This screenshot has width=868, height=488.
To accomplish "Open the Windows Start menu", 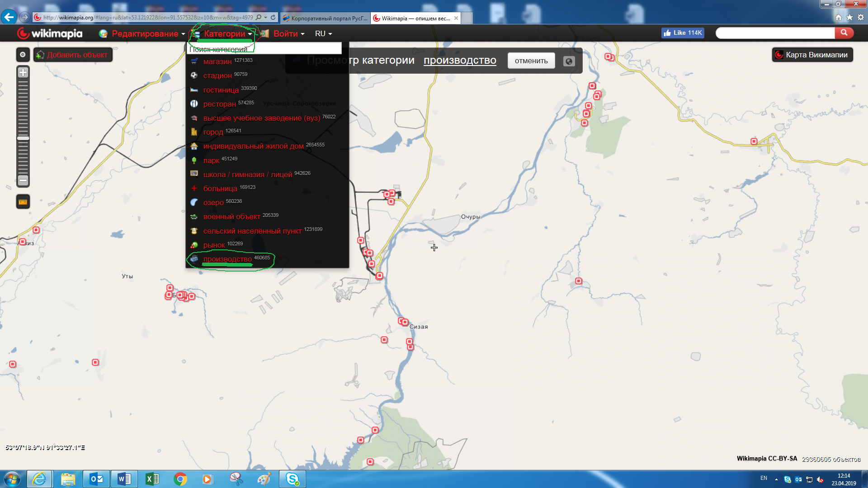I will tap(12, 479).
